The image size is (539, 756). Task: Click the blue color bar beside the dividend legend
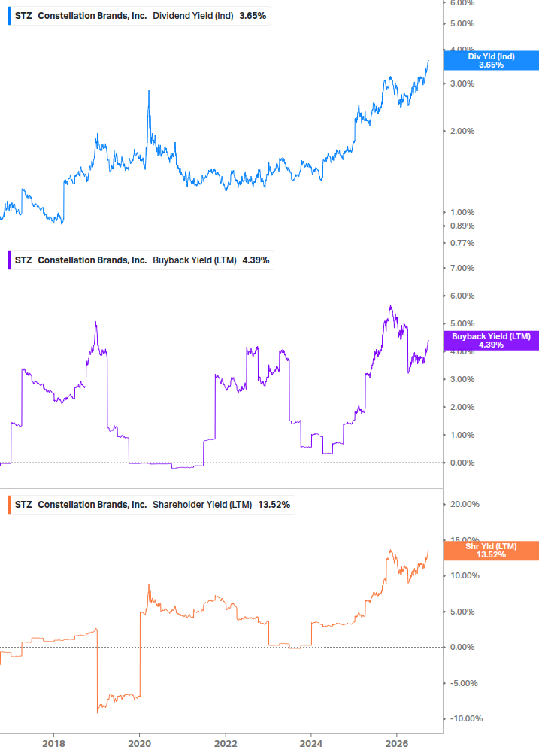[9, 16]
